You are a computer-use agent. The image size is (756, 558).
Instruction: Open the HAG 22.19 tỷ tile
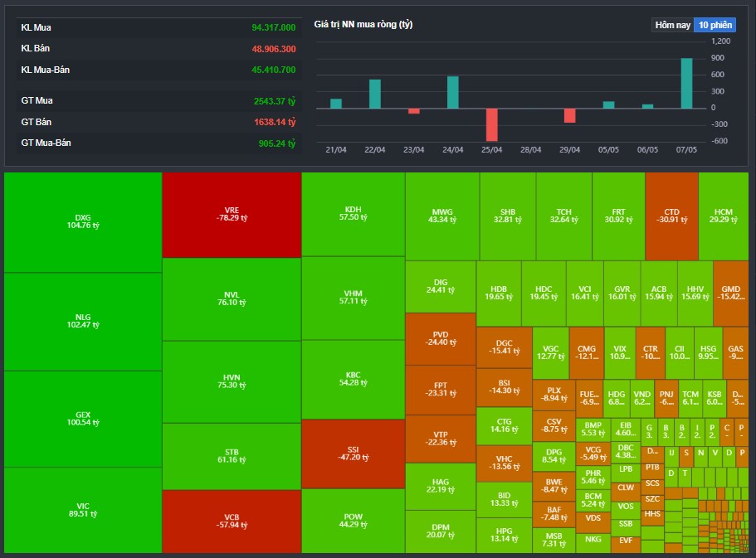coord(441,486)
